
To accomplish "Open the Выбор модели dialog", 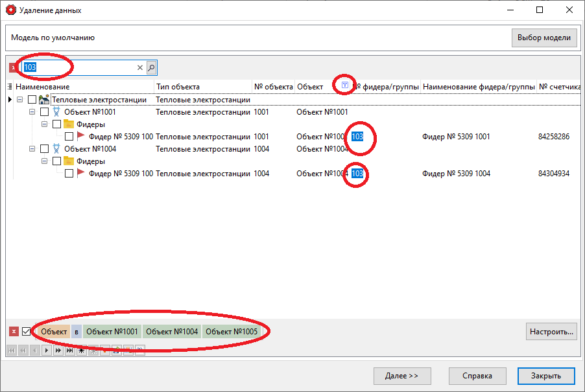I will (x=544, y=38).
